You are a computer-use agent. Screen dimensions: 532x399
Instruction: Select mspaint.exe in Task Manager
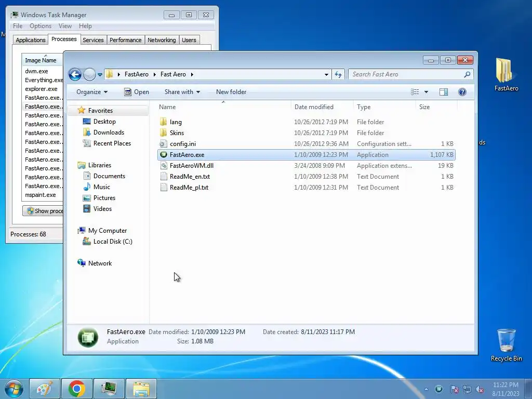pyautogui.click(x=40, y=195)
